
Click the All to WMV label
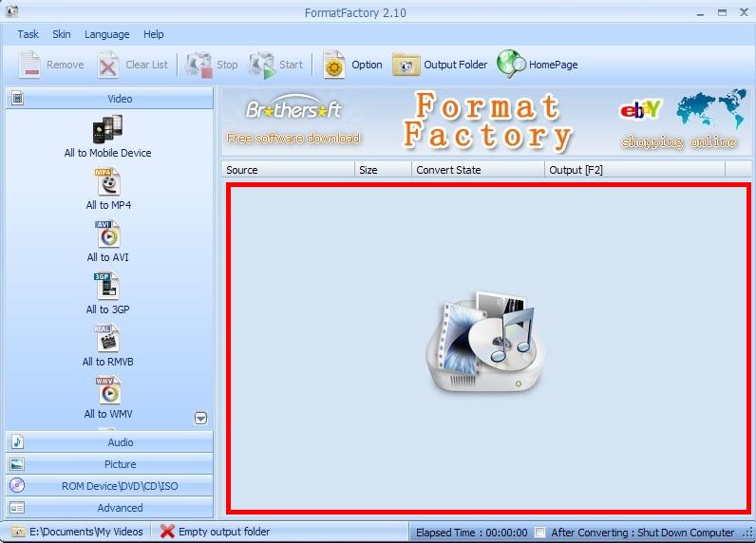click(108, 414)
